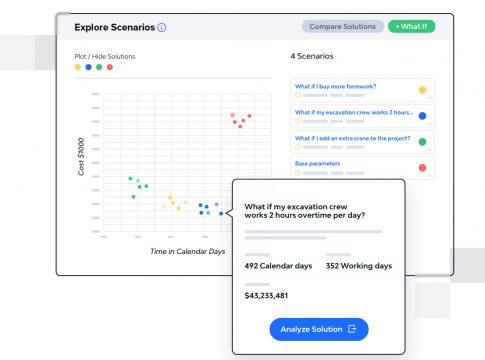Click the info icon beside Explore Scenarios
This screenshot has width=485, height=360.
162,27
